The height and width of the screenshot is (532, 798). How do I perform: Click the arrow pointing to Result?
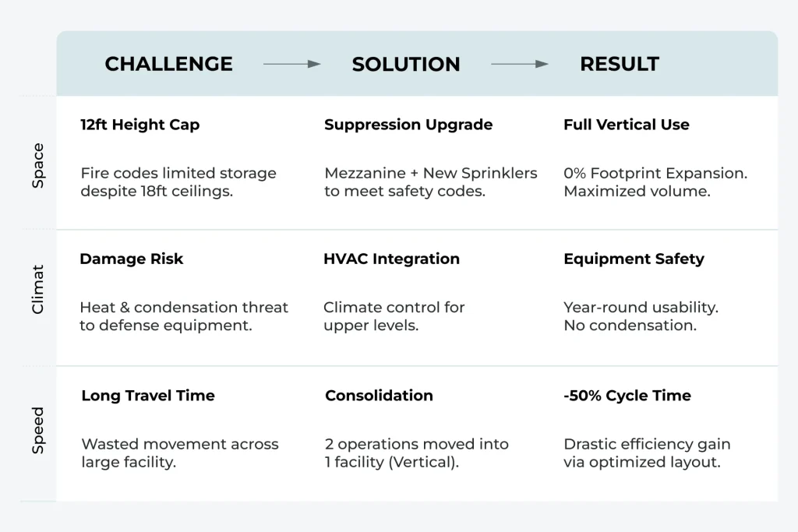coord(519,64)
